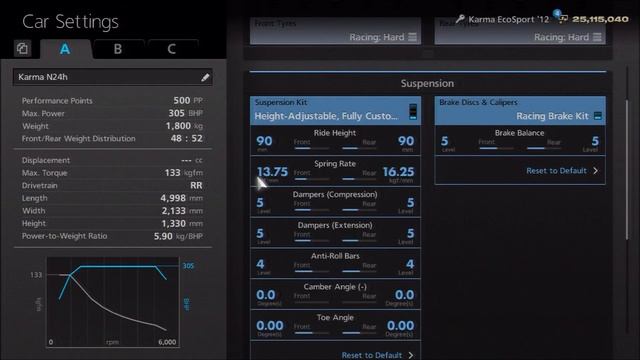Adjust the Spring Rate rear slider
640x360 pixels.
click(359, 179)
